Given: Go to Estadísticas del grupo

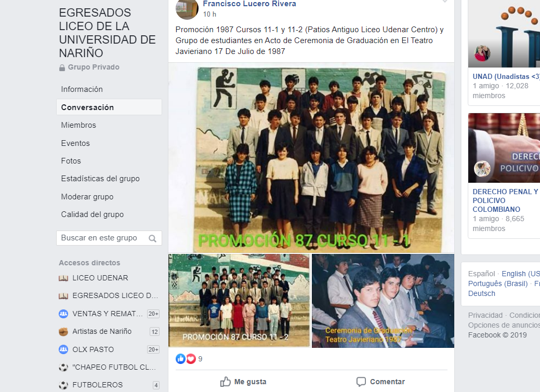Looking at the screenshot, I should 100,179.
